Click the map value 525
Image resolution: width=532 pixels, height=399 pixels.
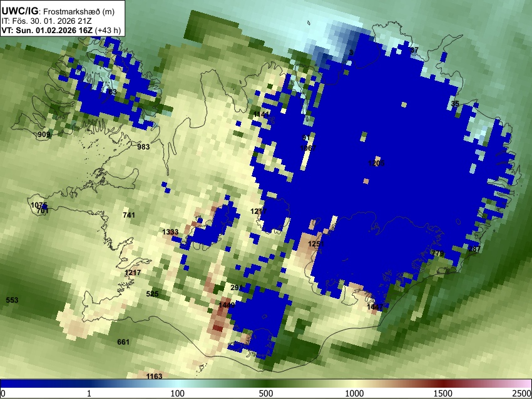point(152,294)
